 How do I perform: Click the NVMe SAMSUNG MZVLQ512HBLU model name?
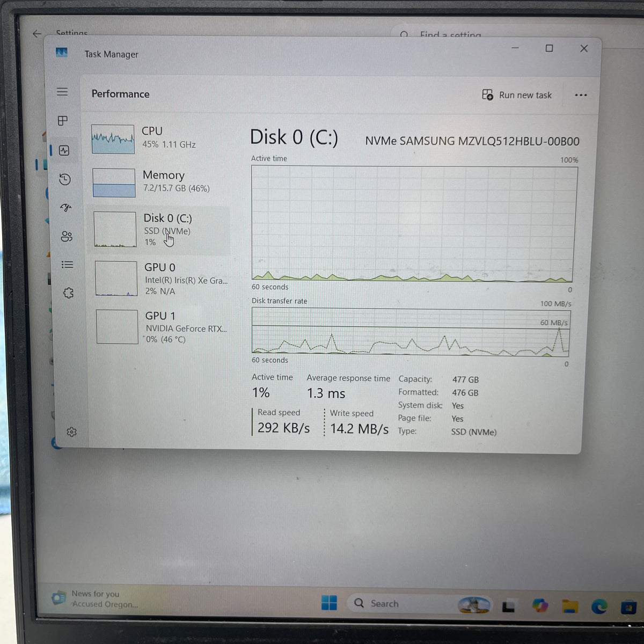tap(472, 141)
